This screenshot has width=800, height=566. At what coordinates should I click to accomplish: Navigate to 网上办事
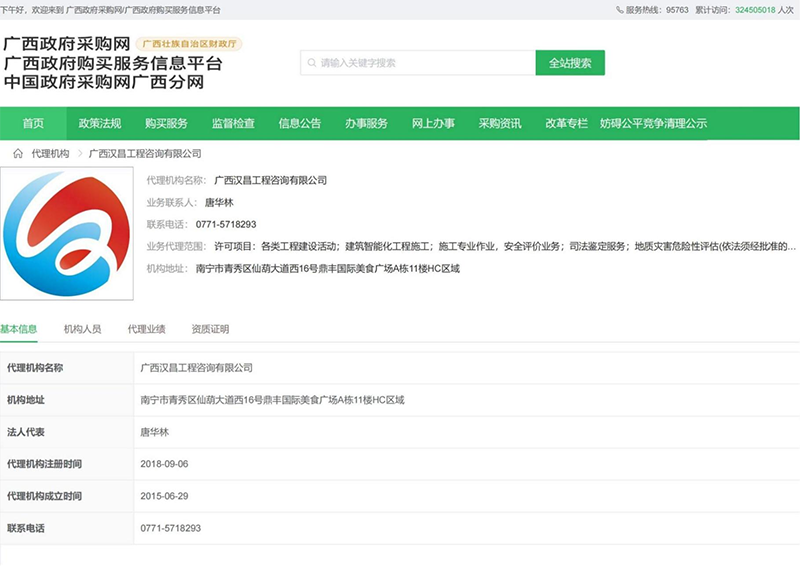coord(433,124)
